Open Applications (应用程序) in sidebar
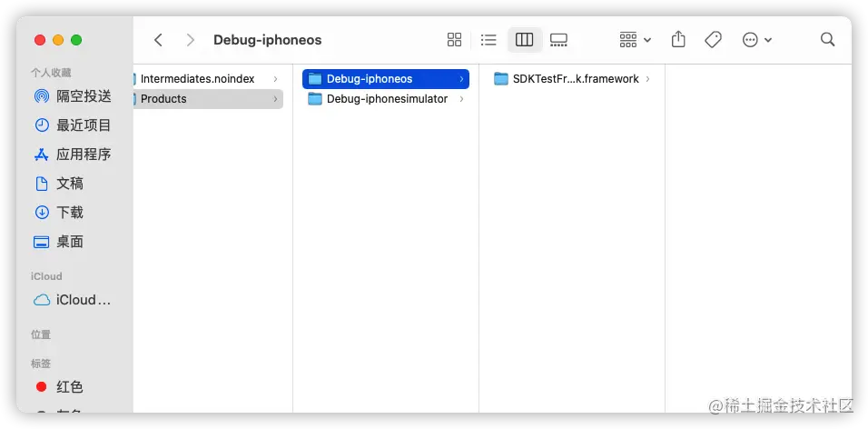This screenshot has height=429, width=868. [72, 155]
